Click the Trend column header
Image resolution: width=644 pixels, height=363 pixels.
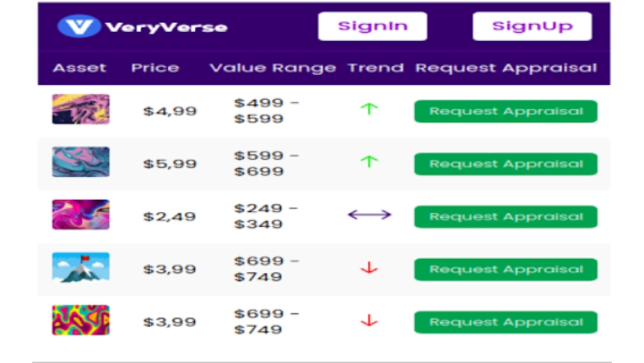coord(375,68)
